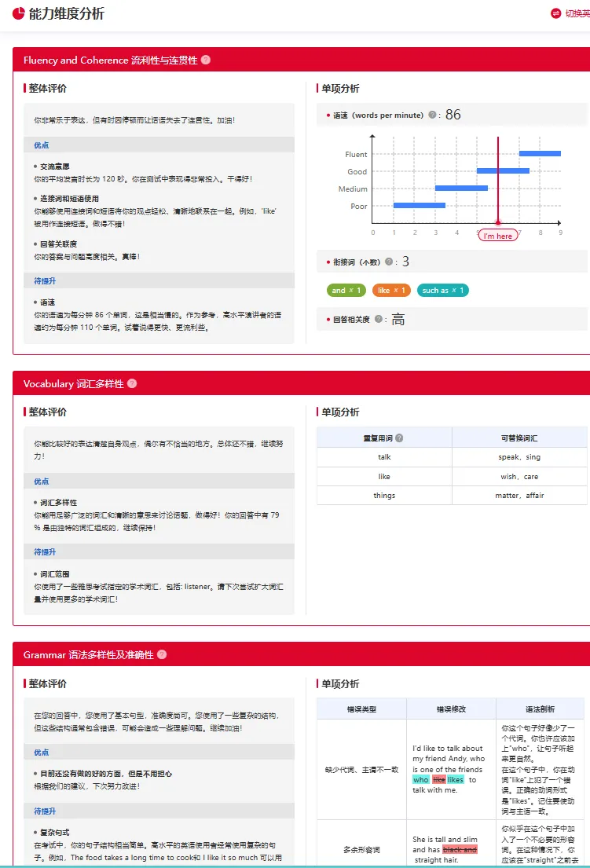Image resolution: width=590 pixels, height=868 pixels.
Task: Click the Good level bar in the chart
Action: [x=503, y=171]
